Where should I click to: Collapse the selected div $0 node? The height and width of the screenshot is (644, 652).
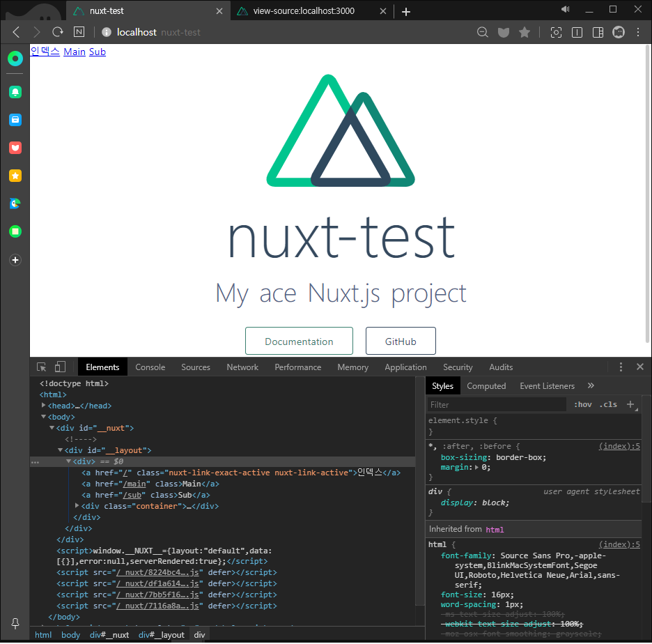(x=68, y=461)
